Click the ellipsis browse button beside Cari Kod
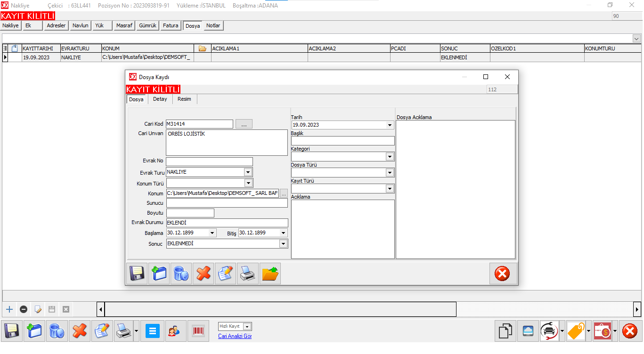644x354 pixels. pos(244,124)
